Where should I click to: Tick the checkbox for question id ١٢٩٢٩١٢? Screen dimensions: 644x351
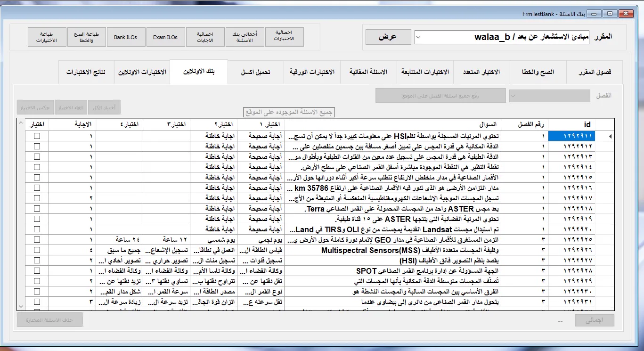tap(37, 146)
